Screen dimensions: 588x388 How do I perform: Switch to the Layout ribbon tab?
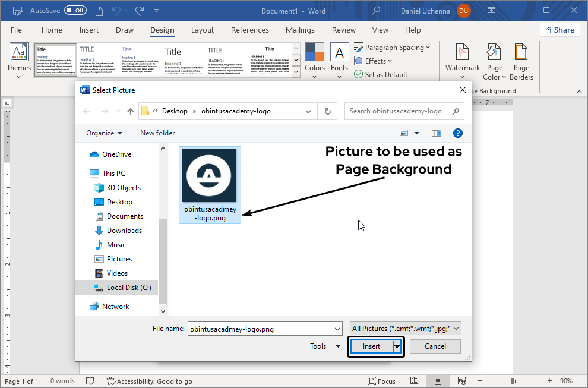point(202,30)
